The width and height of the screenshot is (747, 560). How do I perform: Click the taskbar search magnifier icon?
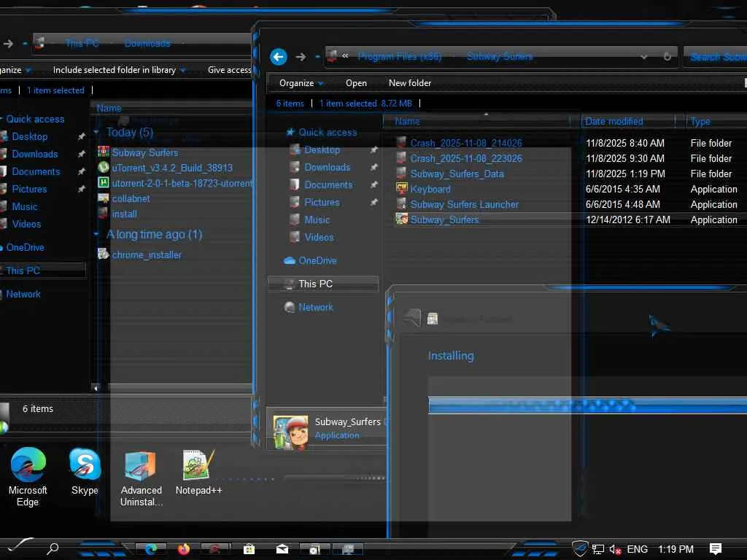click(53, 549)
